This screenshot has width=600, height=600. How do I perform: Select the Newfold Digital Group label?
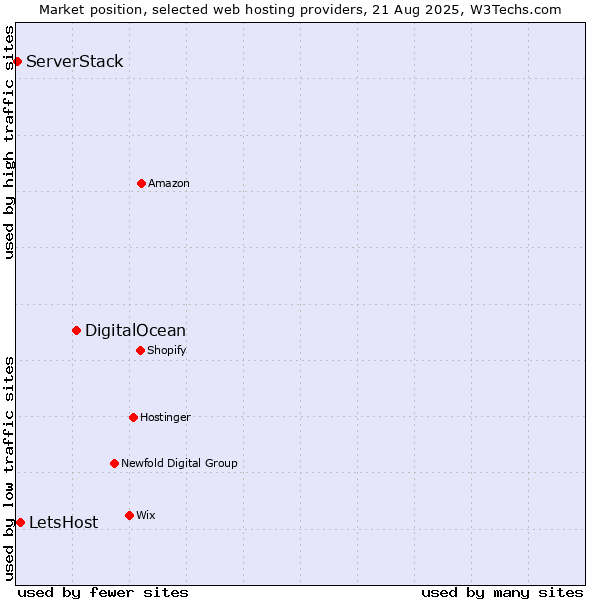(x=179, y=463)
